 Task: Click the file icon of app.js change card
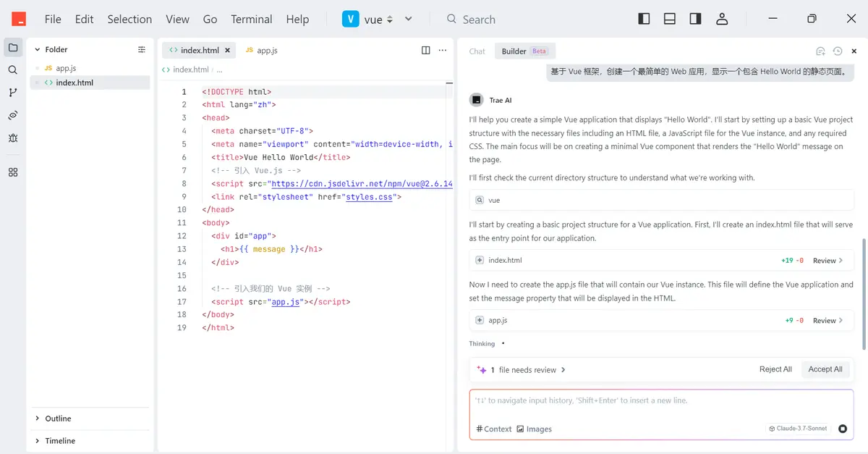(480, 320)
